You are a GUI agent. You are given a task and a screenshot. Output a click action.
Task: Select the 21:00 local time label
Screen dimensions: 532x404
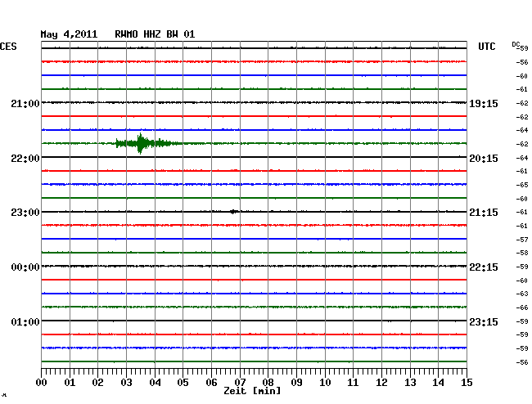25,103
